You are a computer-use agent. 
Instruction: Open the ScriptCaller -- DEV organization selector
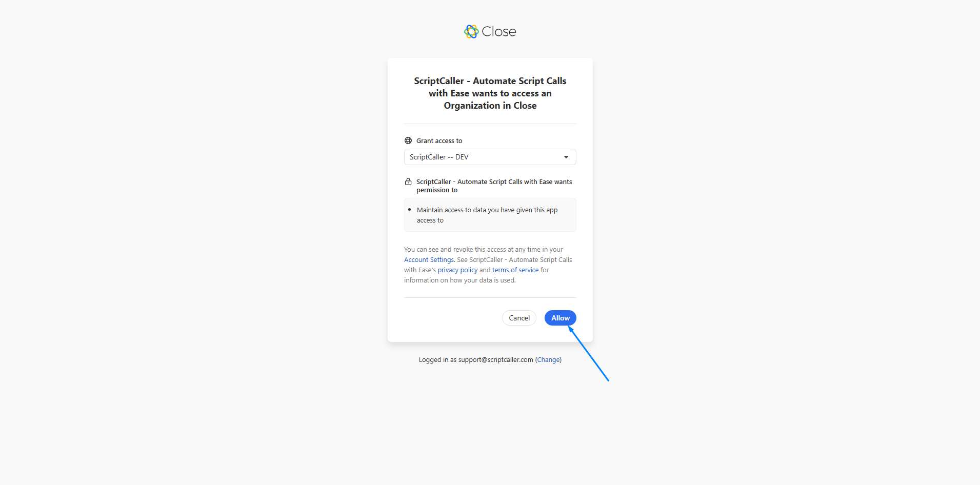click(490, 157)
